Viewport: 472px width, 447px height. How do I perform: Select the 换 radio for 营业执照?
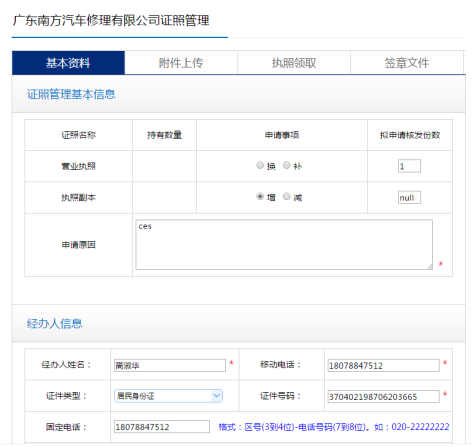[260, 165]
